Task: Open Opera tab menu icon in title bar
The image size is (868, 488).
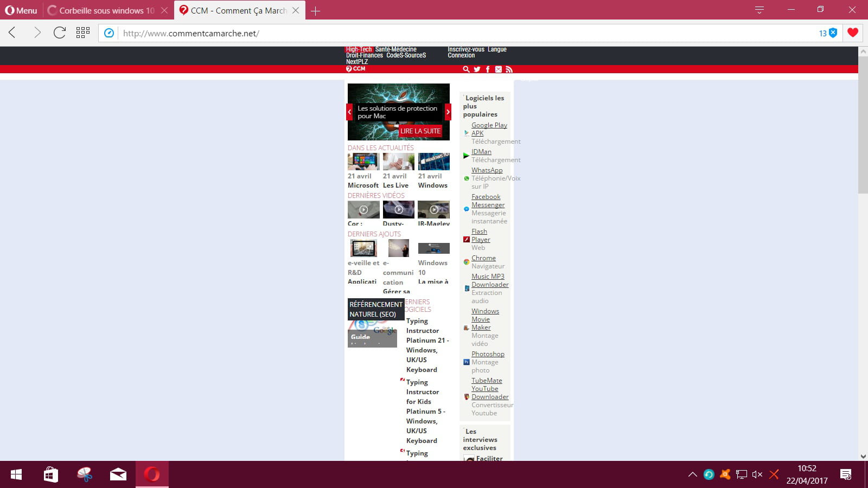Action: tap(759, 10)
